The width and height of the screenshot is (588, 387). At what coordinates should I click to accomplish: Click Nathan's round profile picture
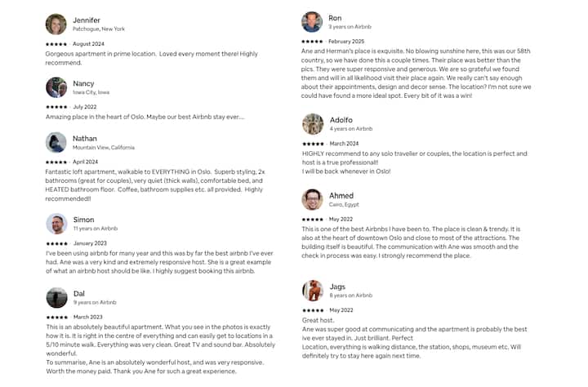click(56, 142)
